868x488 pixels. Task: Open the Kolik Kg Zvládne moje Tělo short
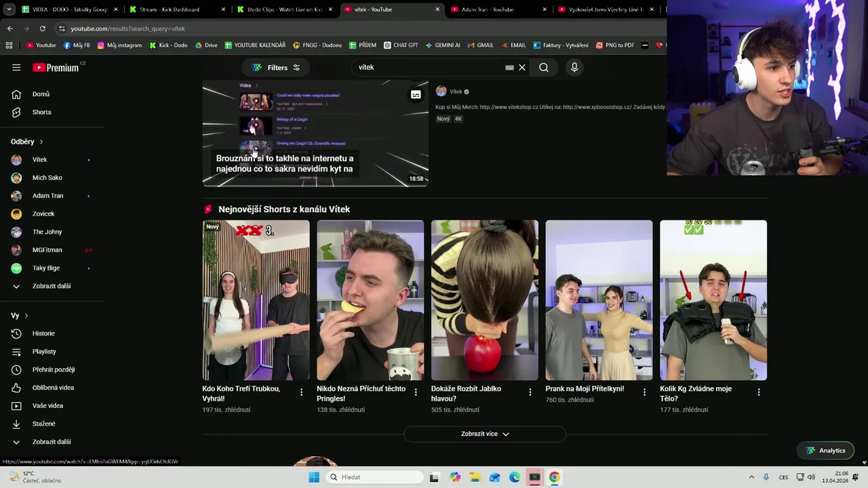713,300
